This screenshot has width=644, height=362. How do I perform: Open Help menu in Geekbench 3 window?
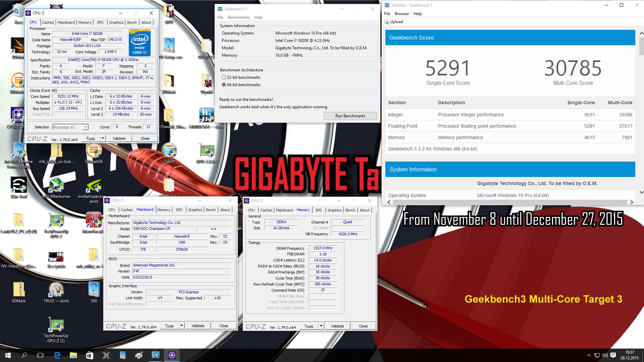pyautogui.click(x=258, y=17)
